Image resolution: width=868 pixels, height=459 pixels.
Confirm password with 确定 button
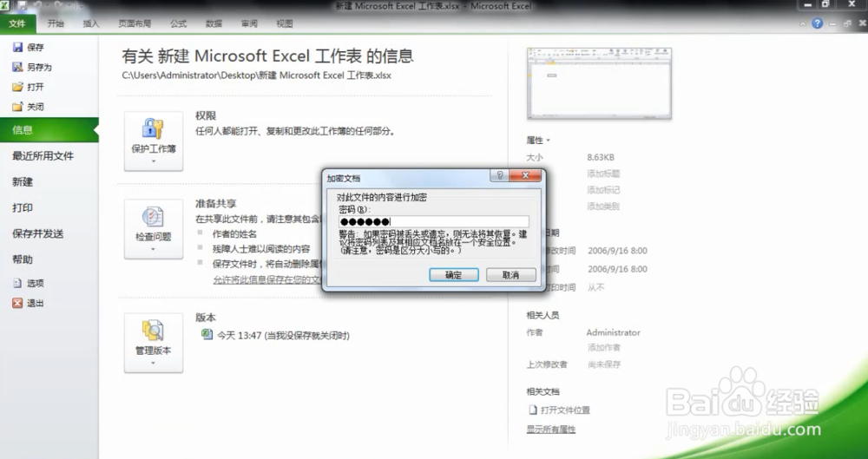454,275
